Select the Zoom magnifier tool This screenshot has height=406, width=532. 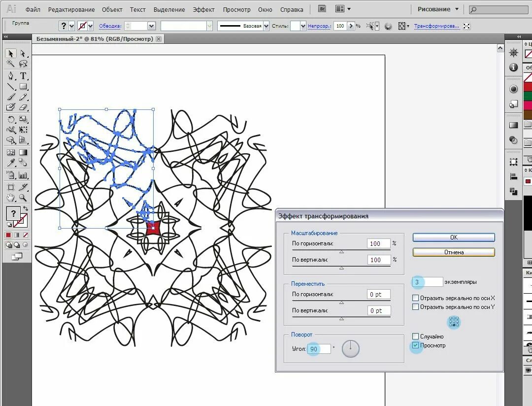tap(23, 198)
